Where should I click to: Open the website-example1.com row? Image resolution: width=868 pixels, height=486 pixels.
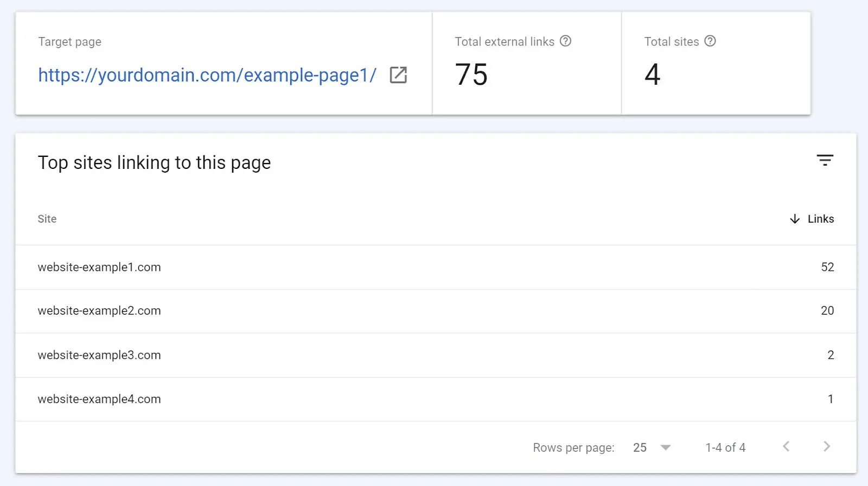[x=99, y=267]
